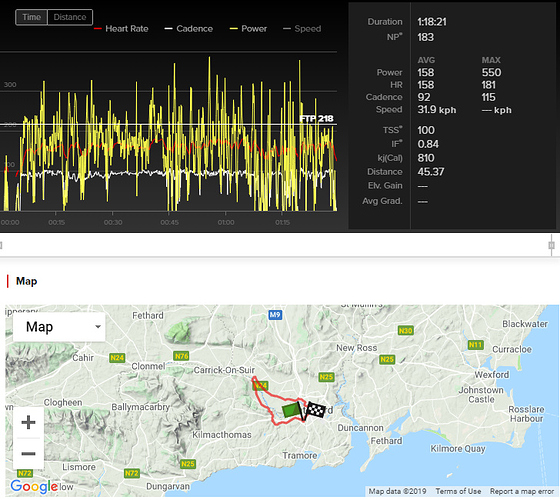Toggle the Cadence series in legend
Viewport: 560px width, 500px height.
189,29
